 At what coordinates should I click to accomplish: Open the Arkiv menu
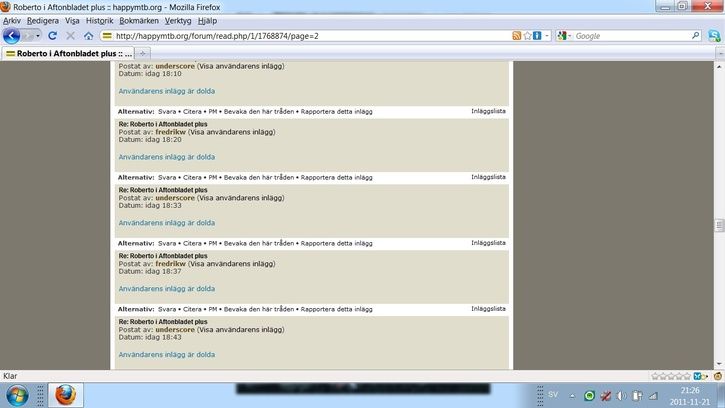click(x=12, y=21)
